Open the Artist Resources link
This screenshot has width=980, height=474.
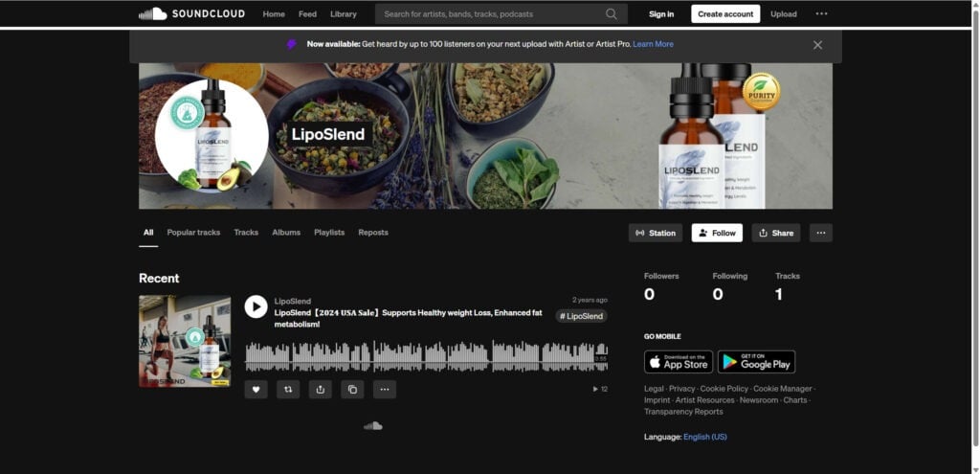[704, 400]
